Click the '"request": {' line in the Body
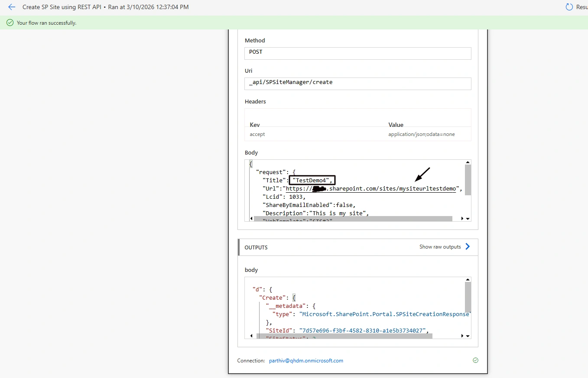The width and height of the screenshot is (588, 378). (276, 172)
